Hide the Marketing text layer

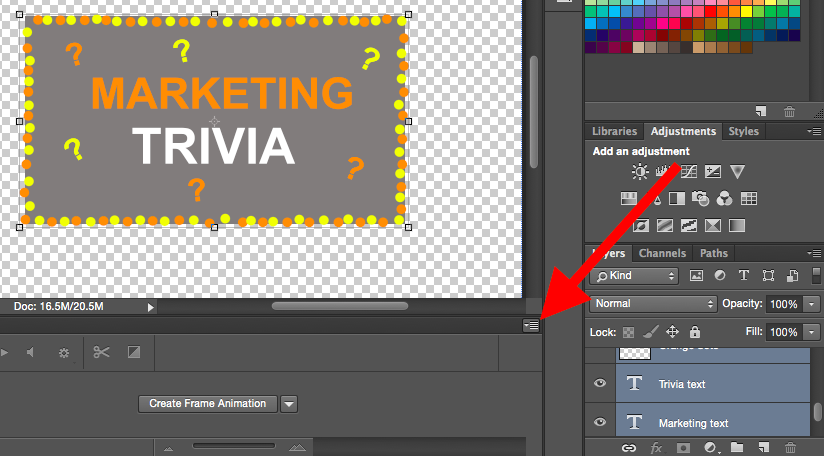600,422
